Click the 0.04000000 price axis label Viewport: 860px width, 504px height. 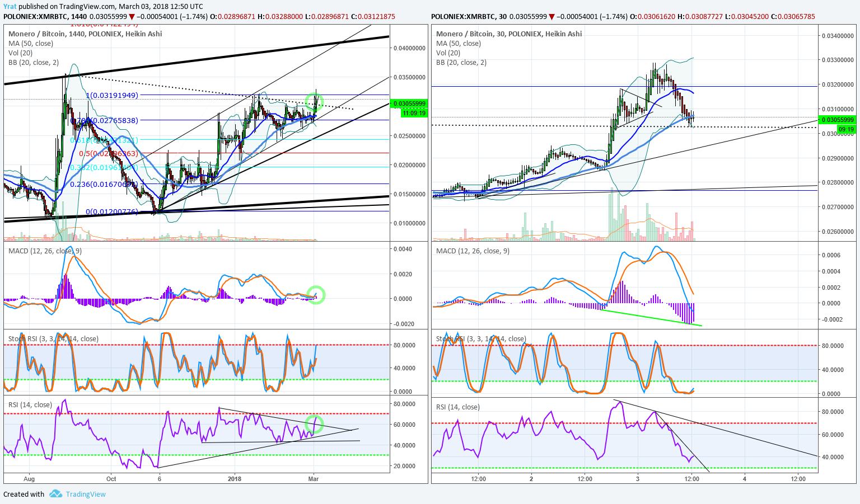[x=409, y=48]
